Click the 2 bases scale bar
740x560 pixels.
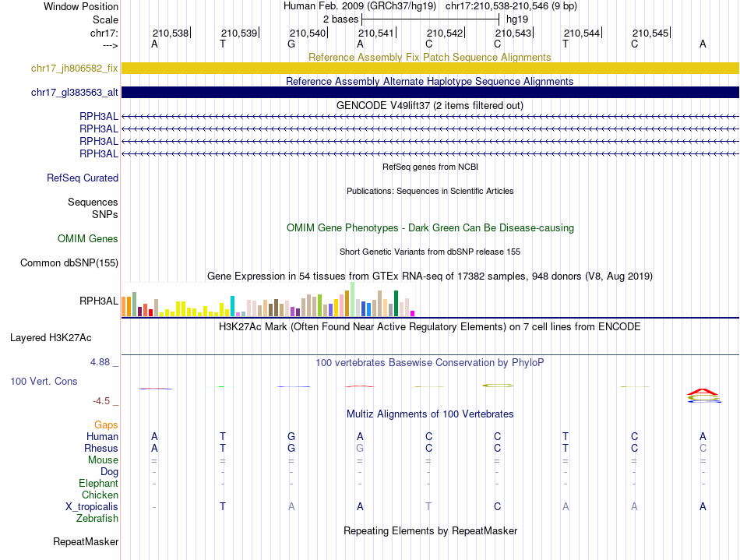point(430,19)
